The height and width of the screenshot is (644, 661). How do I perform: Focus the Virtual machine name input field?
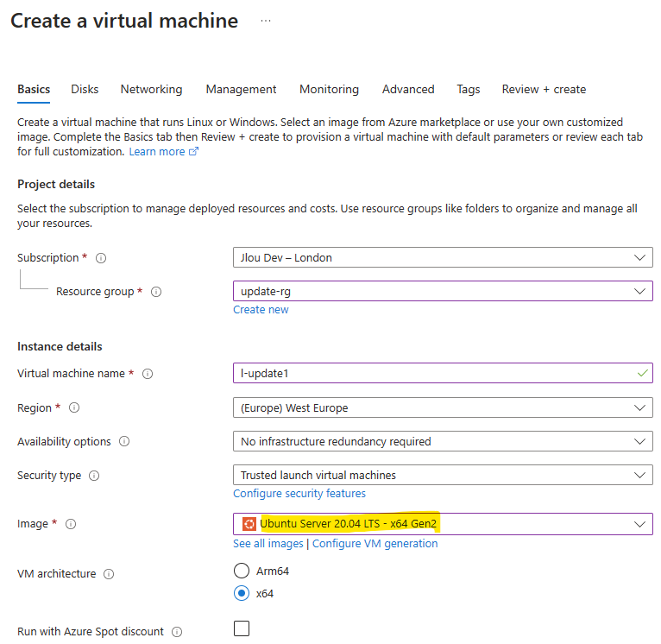(x=443, y=373)
